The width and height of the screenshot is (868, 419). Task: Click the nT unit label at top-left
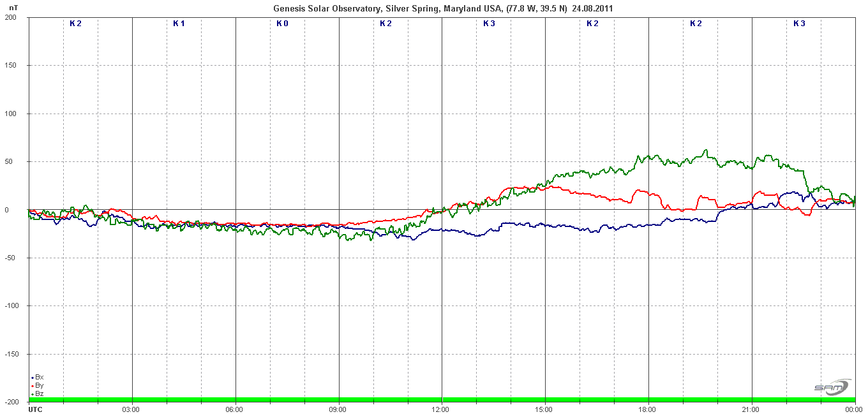[13, 8]
